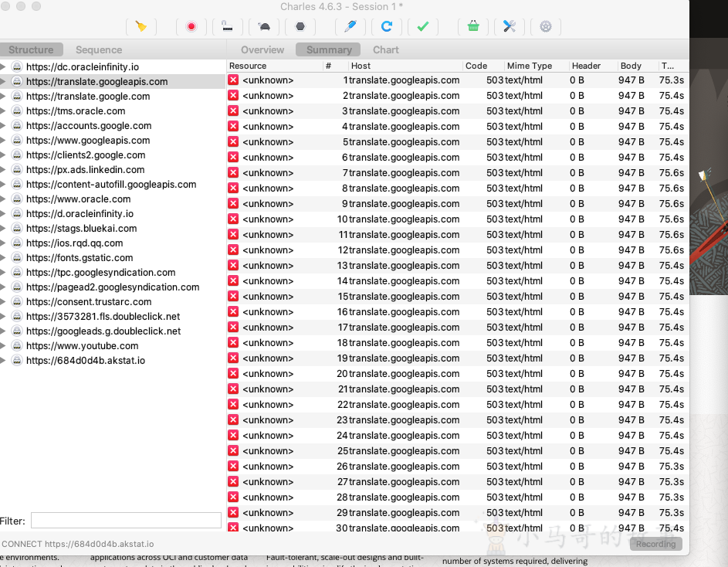Click the Filter input field
The height and width of the screenshot is (567, 728).
click(126, 521)
